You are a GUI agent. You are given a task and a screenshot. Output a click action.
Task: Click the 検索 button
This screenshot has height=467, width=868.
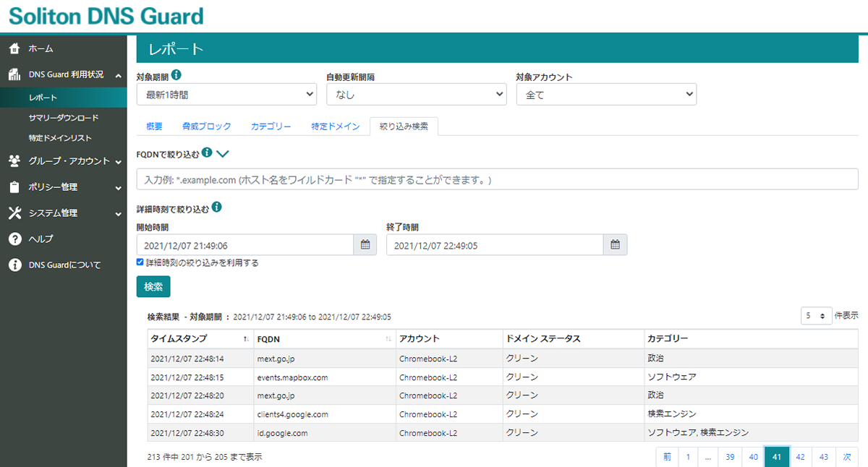[153, 286]
